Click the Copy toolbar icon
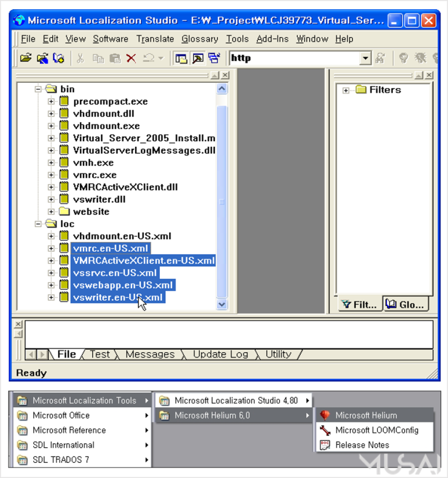The width and height of the screenshot is (448, 478). [98, 58]
